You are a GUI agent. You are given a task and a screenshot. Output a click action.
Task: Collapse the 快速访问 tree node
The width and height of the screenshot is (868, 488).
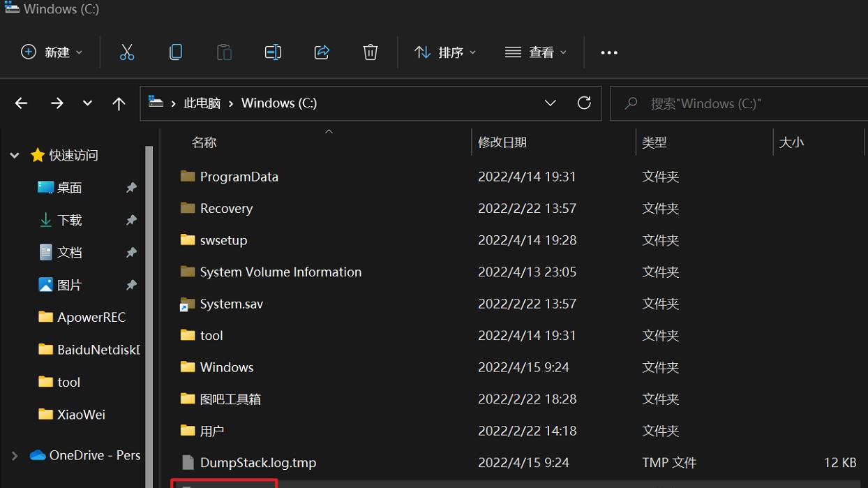pos(14,156)
